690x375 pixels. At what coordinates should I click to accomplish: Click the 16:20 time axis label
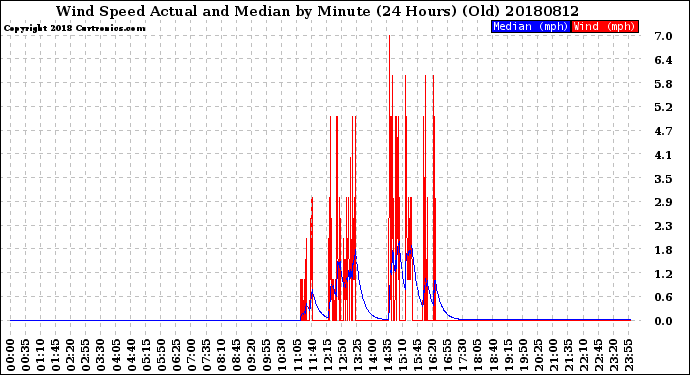[x=433, y=355]
